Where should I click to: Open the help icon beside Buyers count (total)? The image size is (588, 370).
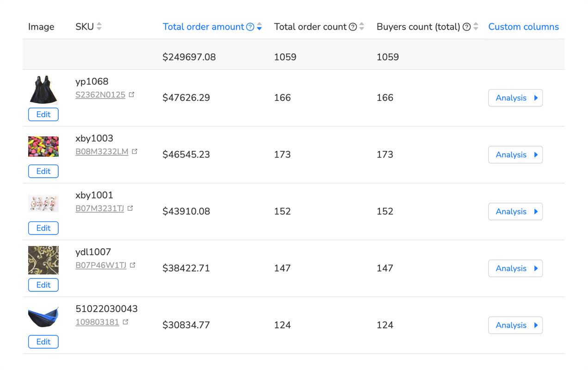pos(466,26)
